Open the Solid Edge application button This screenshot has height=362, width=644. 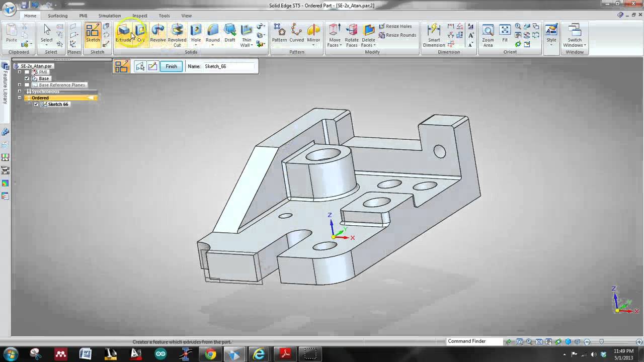coord(9,9)
